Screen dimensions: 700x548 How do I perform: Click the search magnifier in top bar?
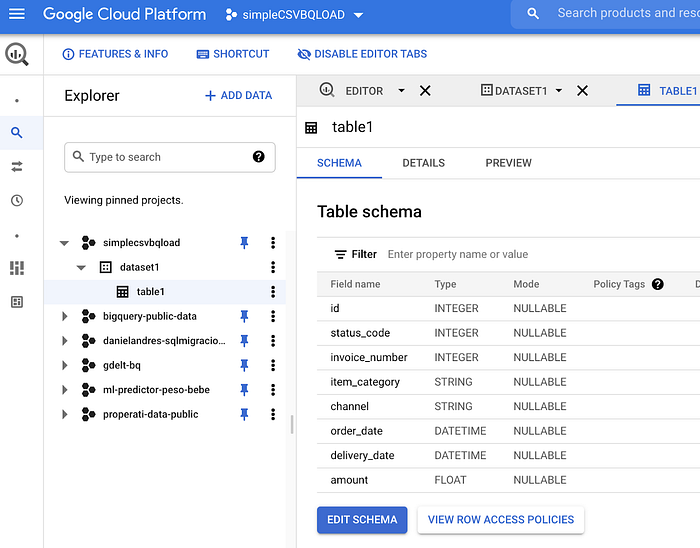(x=533, y=13)
